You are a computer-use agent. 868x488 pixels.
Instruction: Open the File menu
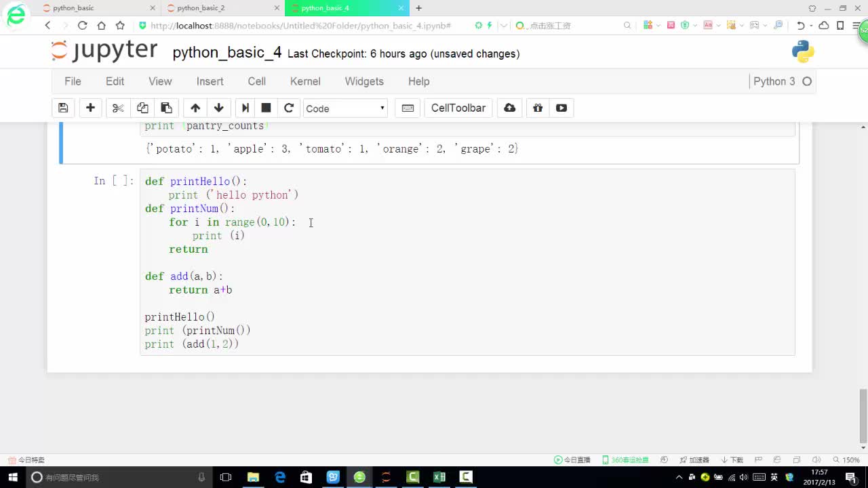coord(73,81)
